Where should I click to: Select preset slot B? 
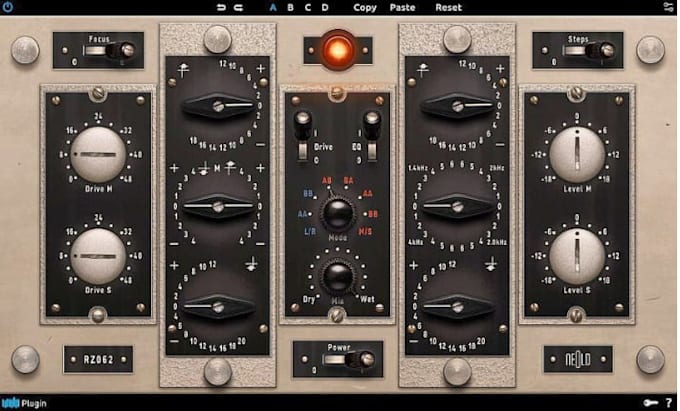(x=290, y=7)
